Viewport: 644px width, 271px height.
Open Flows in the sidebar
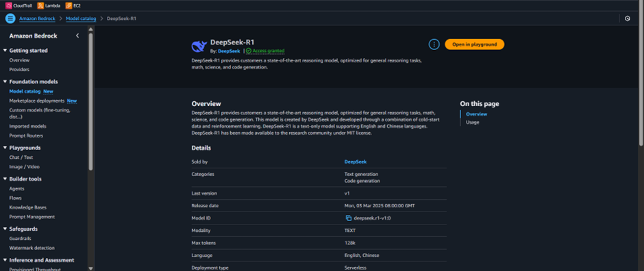[16, 198]
